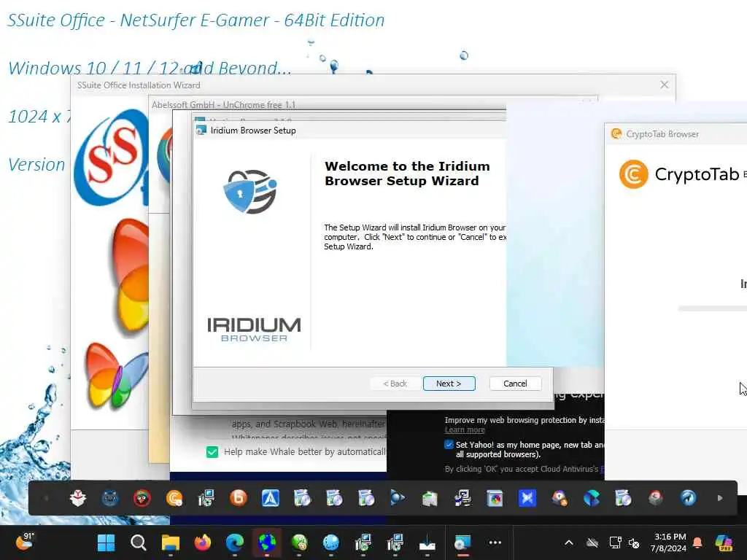
Task: Open the green box dock icon
Action: 430,498
